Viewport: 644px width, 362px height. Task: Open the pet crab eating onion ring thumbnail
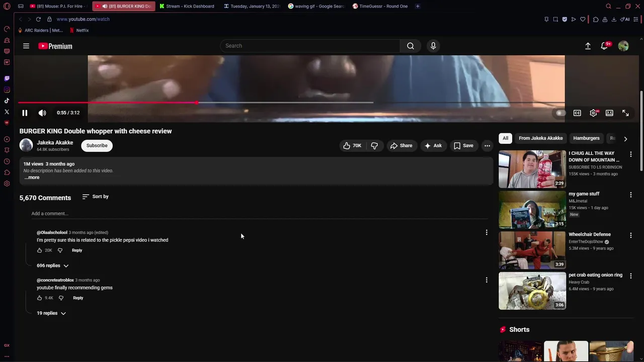(532, 291)
